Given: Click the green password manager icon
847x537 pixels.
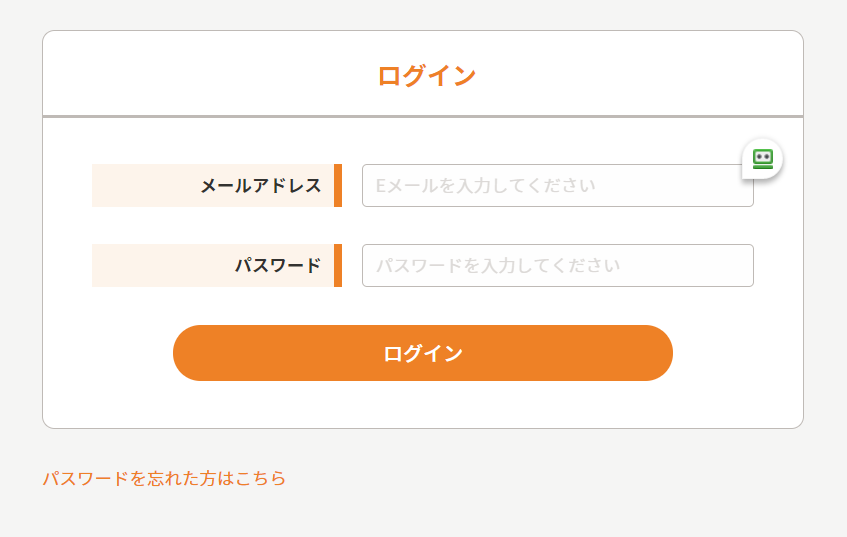Looking at the screenshot, I should point(763,158).
